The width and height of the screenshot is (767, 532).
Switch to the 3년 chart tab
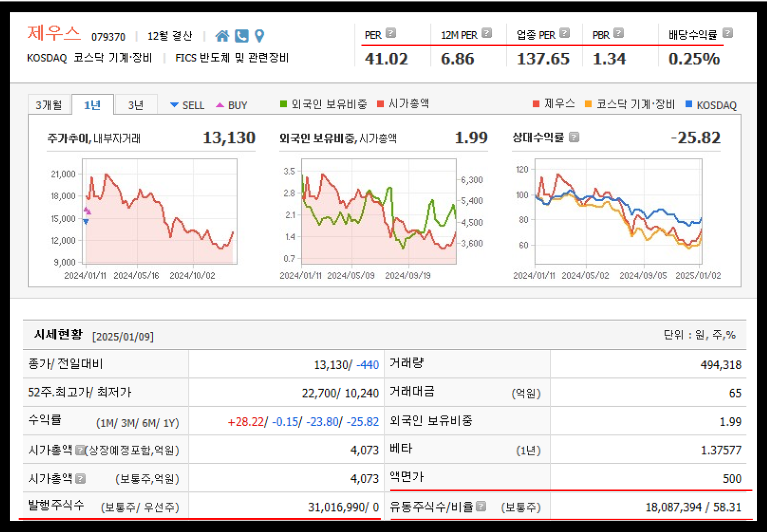[136, 105]
